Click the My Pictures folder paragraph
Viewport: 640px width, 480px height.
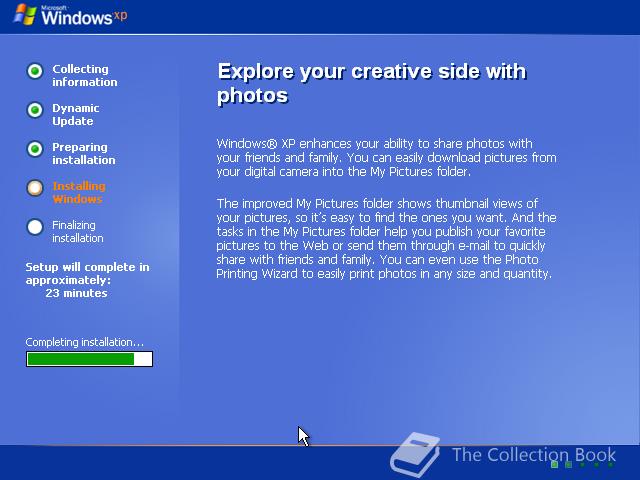[x=386, y=238]
